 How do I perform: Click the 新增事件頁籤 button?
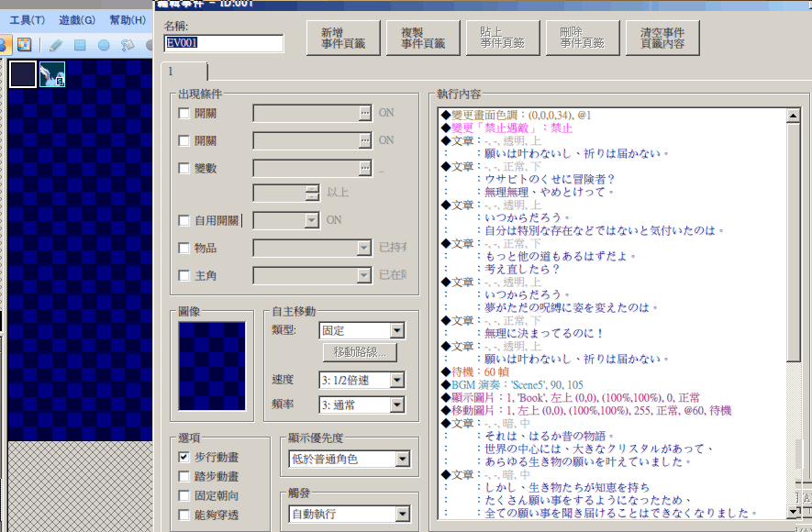[343, 38]
